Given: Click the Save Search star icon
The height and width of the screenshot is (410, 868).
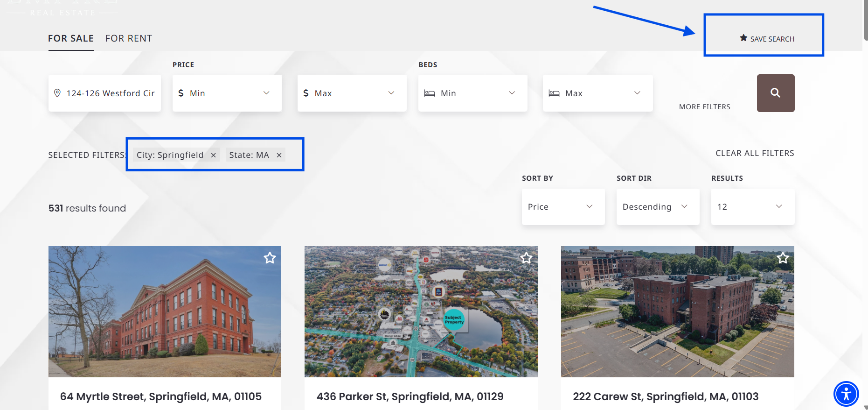Looking at the screenshot, I should click(x=743, y=38).
